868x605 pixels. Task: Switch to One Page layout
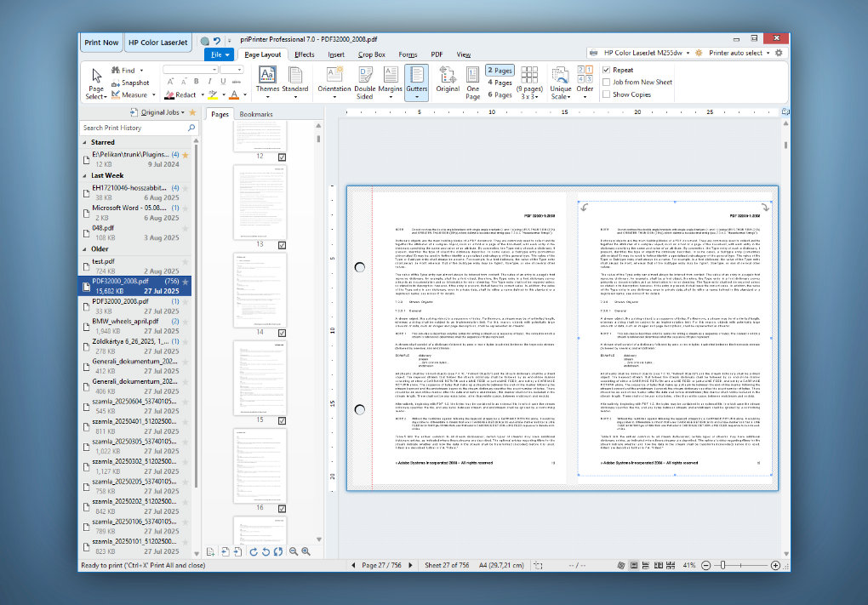point(473,83)
